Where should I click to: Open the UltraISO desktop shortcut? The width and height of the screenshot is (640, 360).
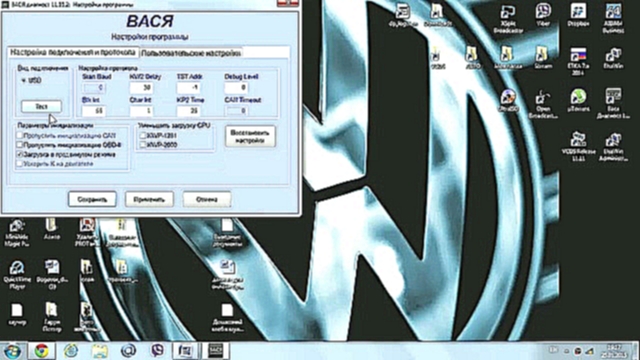(508, 100)
